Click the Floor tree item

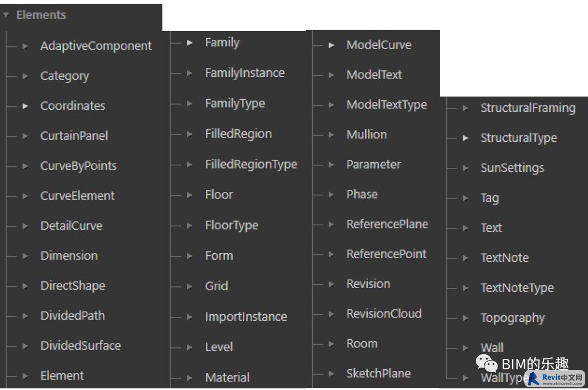[x=219, y=195]
